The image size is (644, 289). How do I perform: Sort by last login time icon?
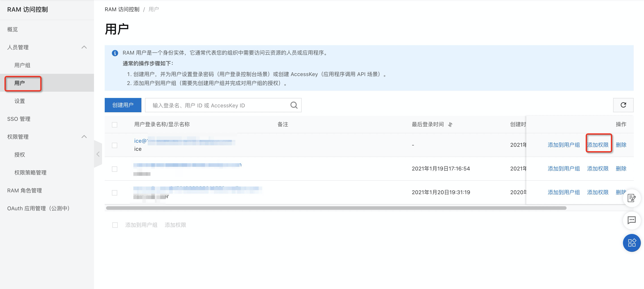[450, 125]
